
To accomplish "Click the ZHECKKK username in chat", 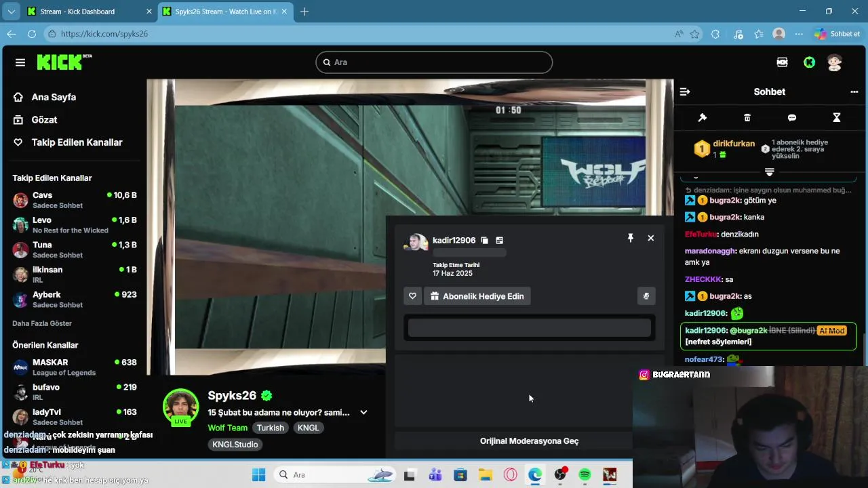I will point(703,279).
